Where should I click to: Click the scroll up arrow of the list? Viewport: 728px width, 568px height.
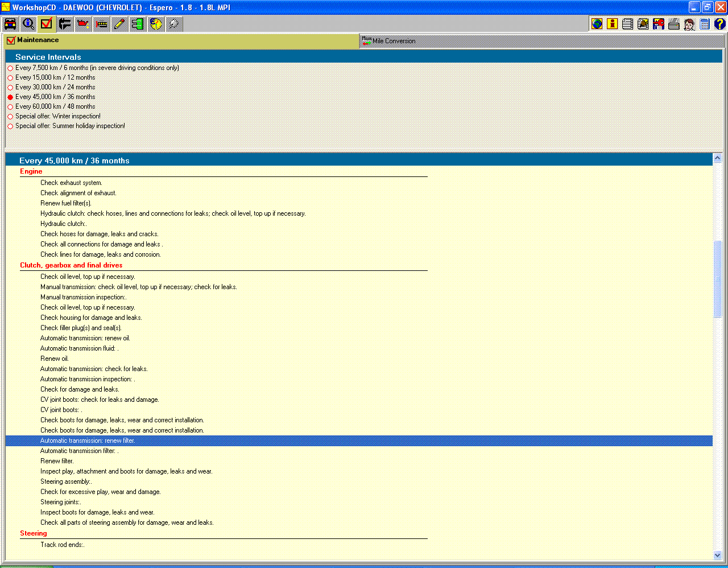[x=717, y=158]
